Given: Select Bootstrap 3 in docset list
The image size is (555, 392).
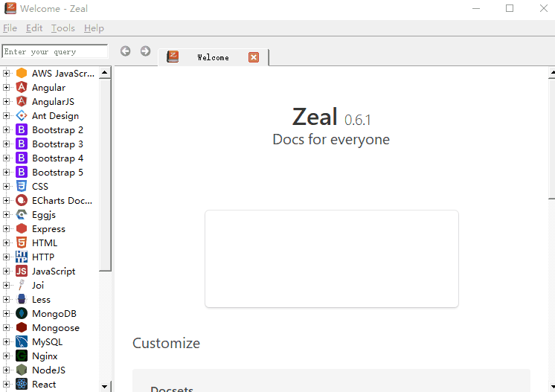Looking at the screenshot, I should click(58, 144).
